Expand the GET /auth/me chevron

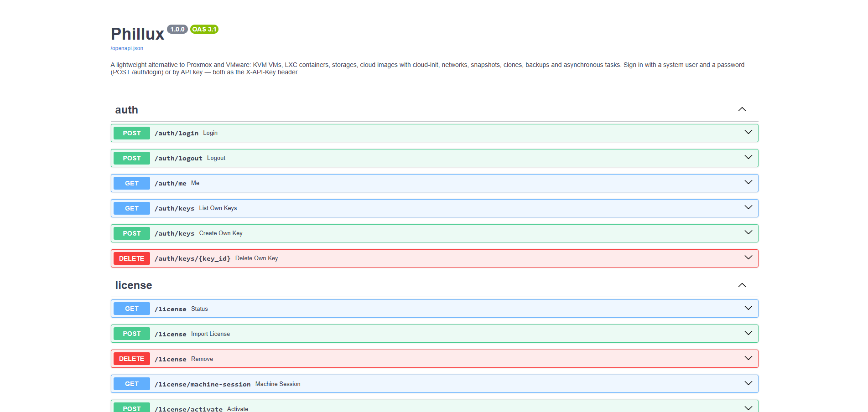pos(748,182)
